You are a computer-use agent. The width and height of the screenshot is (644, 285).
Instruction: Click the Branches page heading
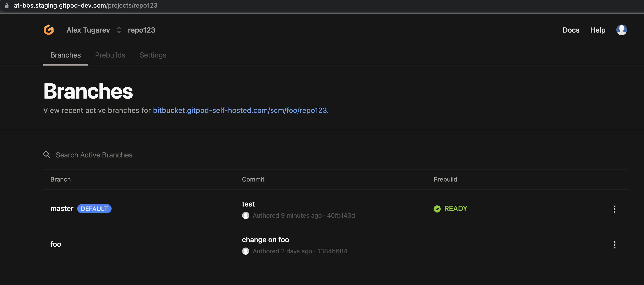click(x=88, y=91)
